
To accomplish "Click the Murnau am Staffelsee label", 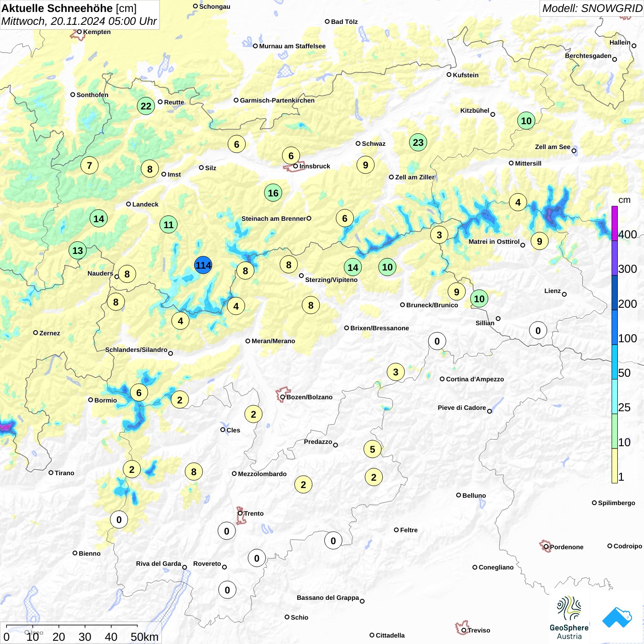I will pyautogui.click(x=292, y=46).
